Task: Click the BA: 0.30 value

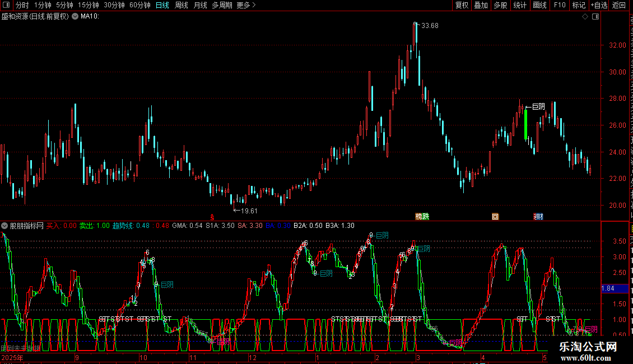Action: pyautogui.click(x=278, y=226)
